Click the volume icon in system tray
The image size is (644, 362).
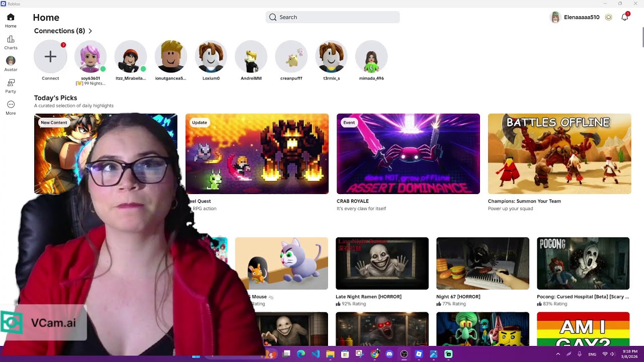612,354
